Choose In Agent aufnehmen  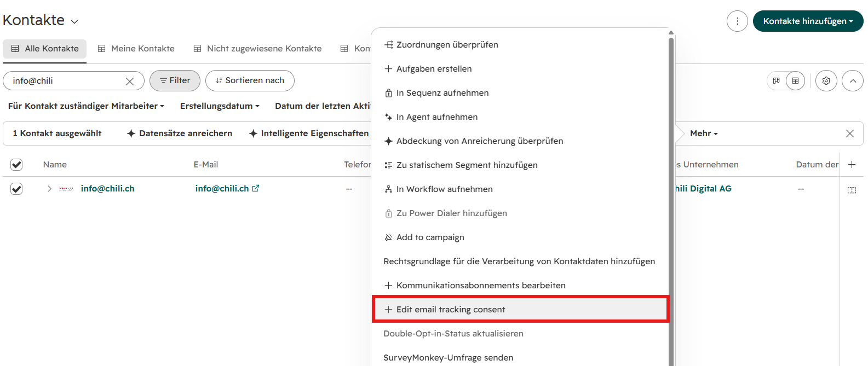tap(520, 117)
